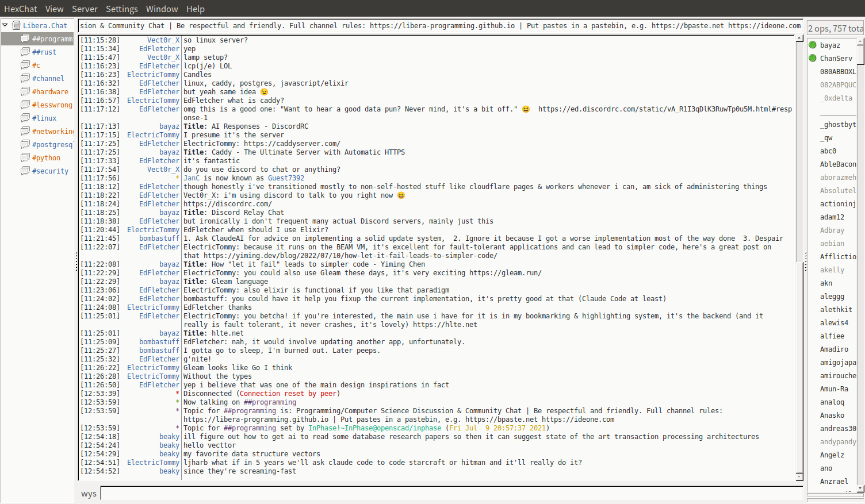Click the message input field
This screenshot has height=504, width=865.
click(x=451, y=494)
